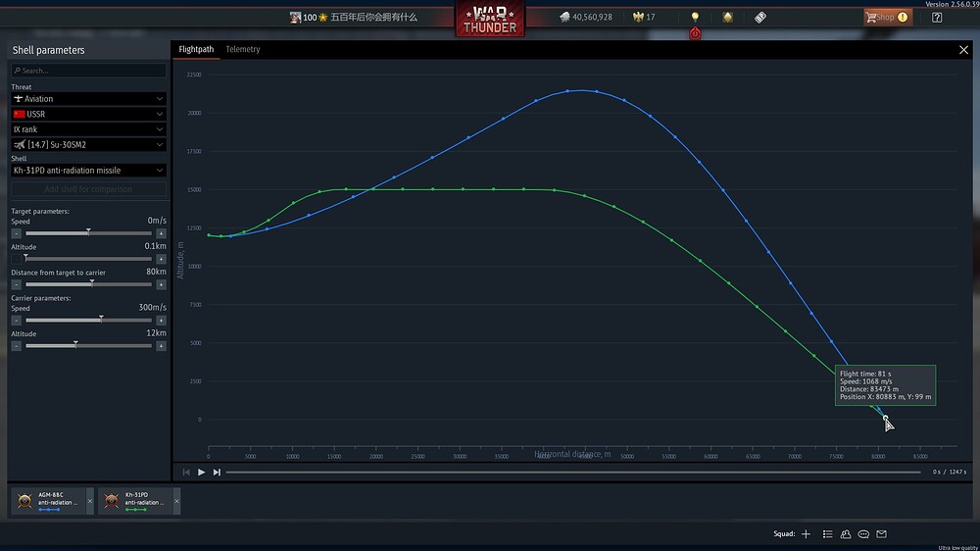Open the War Thunder logo menu
The height and width of the screenshot is (551, 980).
click(x=490, y=19)
